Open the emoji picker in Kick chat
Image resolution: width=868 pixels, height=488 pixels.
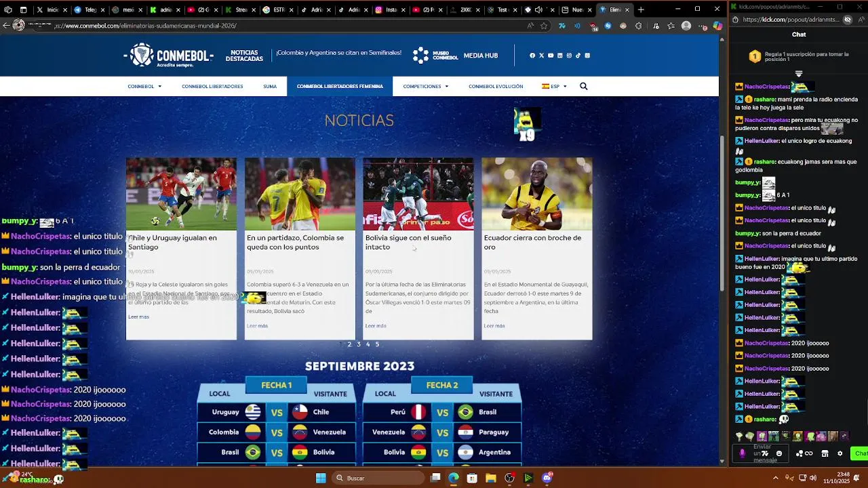[x=779, y=453]
